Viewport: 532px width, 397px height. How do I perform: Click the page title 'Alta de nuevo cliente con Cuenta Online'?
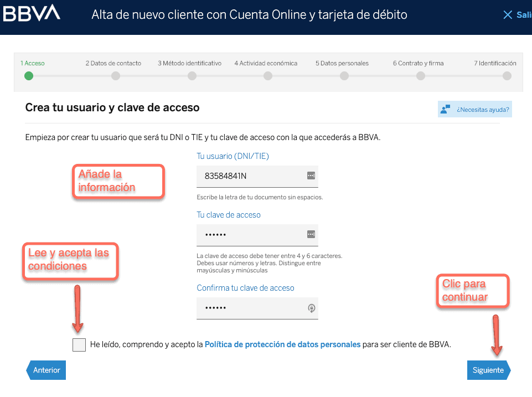pos(249,15)
